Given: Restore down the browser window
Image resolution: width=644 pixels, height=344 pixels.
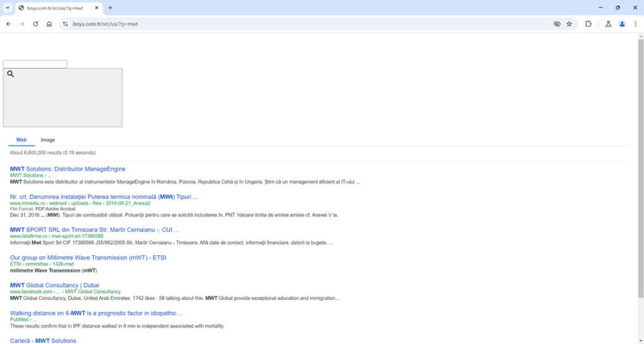Looking at the screenshot, I should (x=618, y=8).
